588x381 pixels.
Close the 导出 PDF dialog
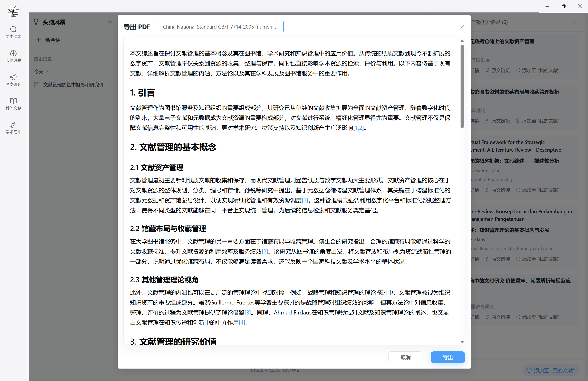coord(462,27)
